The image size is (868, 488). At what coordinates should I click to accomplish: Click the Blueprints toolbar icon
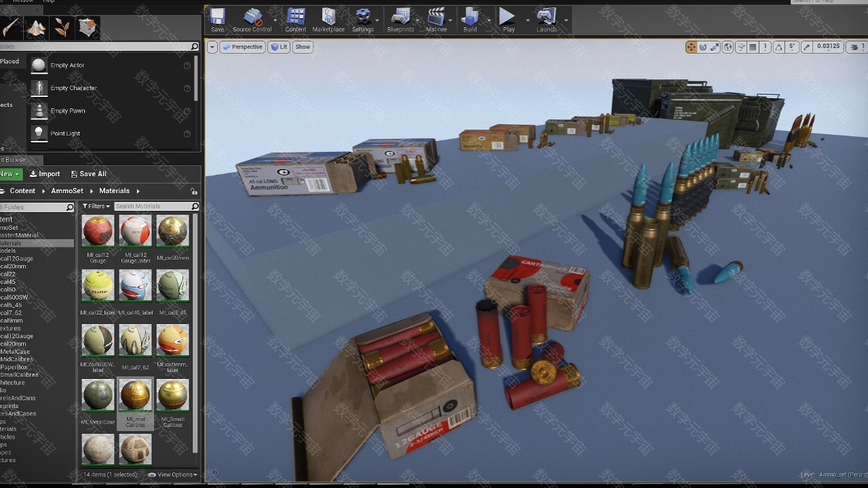pyautogui.click(x=400, y=20)
